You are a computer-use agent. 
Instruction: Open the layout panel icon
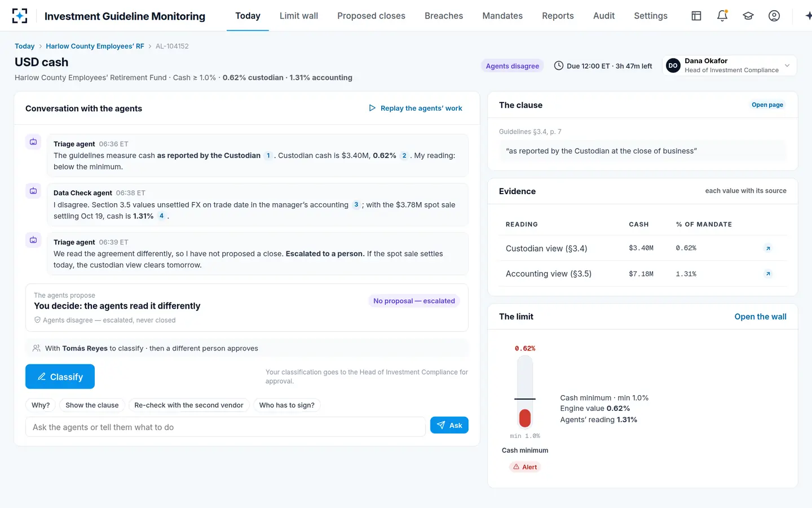pos(696,16)
